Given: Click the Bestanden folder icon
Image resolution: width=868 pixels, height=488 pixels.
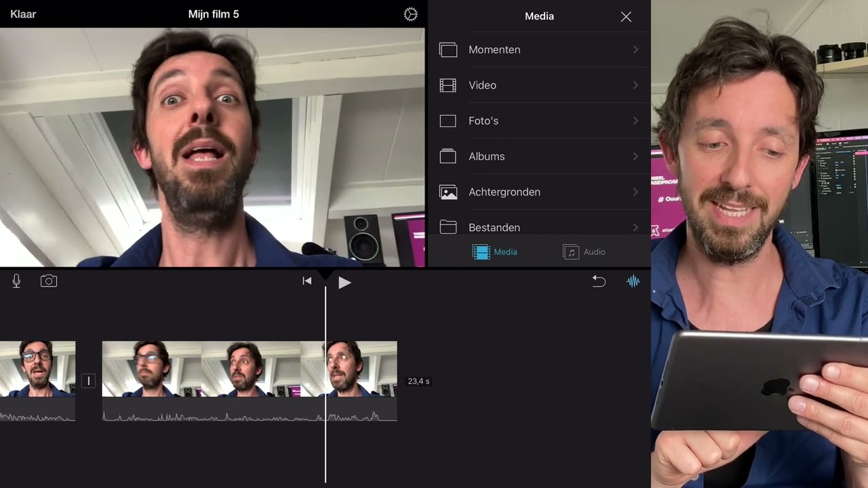Looking at the screenshot, I should (448, 227).
